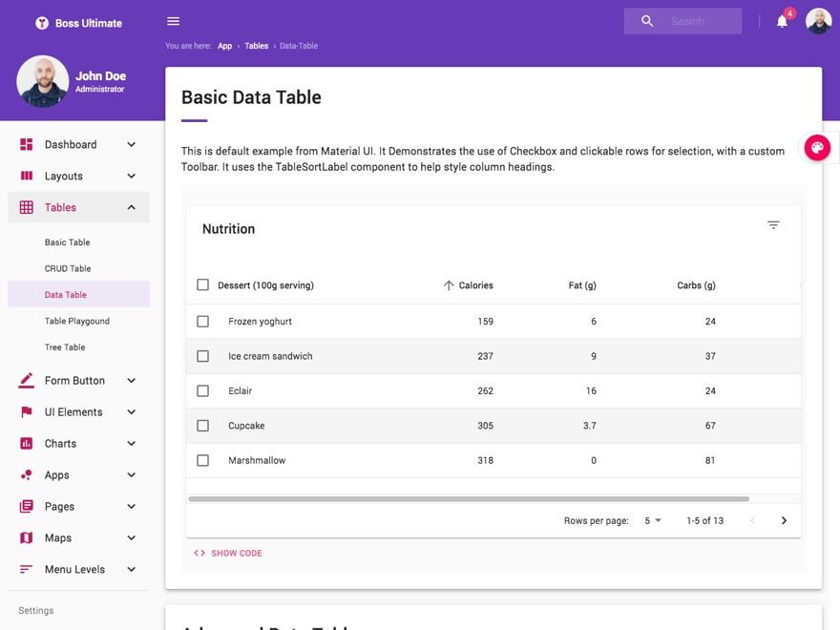Click the Charts sidebar icon

pyautogui.click(x=27, y=444)
